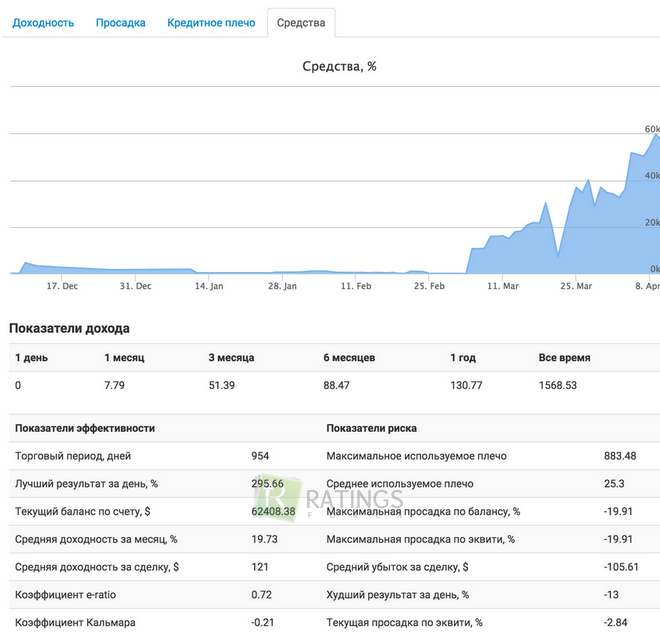Click the '25. Mar' axis label

tap(576, 286)
